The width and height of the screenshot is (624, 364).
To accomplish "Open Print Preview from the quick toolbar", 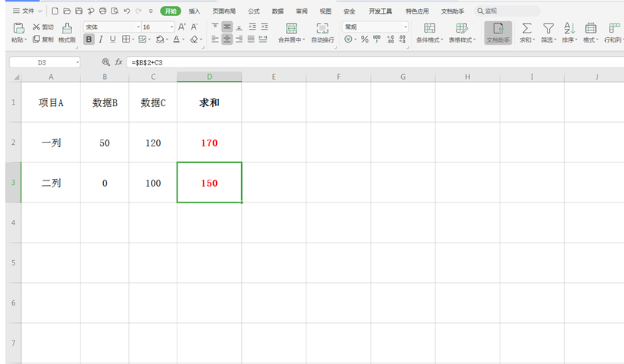I will pyautogui.click(x=114, y=11).
